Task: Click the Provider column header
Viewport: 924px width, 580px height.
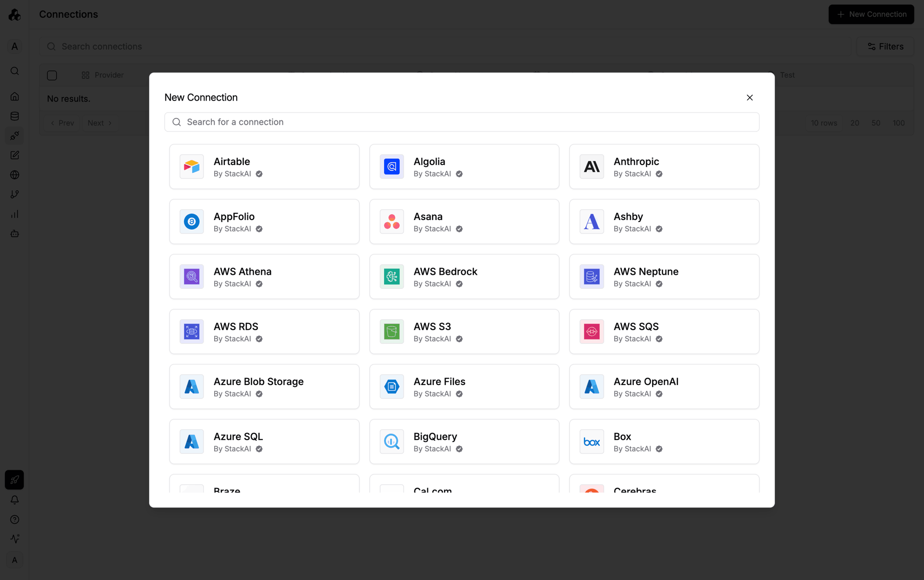Action: tap(103, 75)
